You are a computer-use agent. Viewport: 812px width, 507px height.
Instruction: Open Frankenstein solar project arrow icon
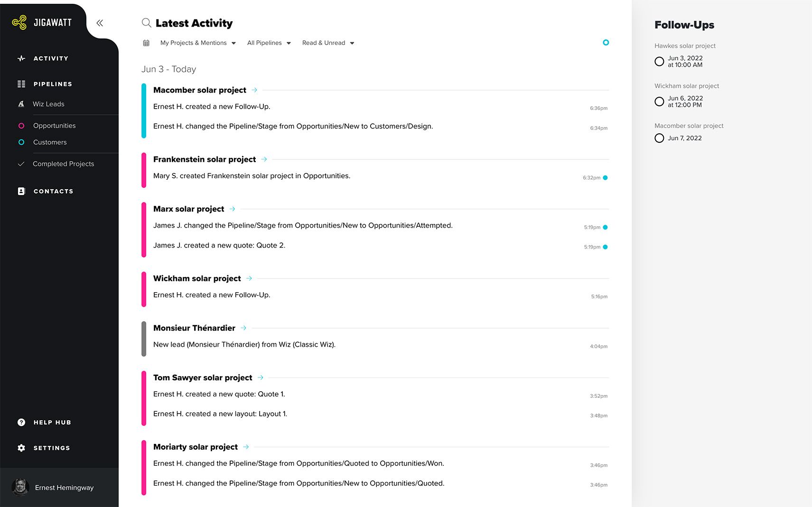click(x=264, y=159)
